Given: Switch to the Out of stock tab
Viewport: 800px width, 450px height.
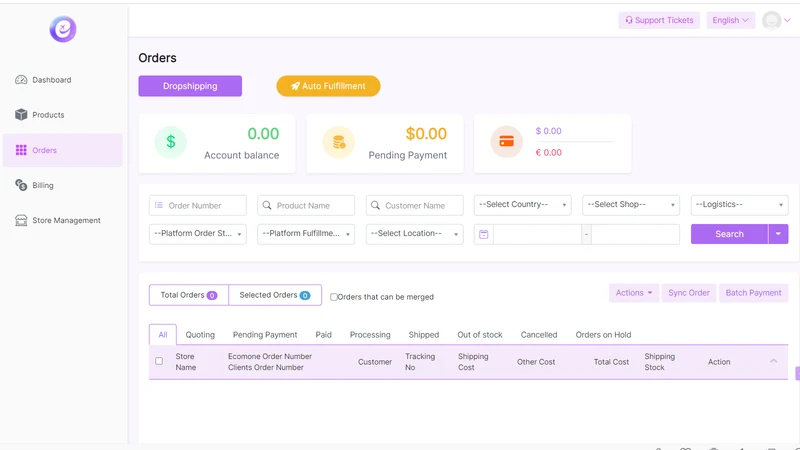Looking at the screenshot, I should pos(480,335).
